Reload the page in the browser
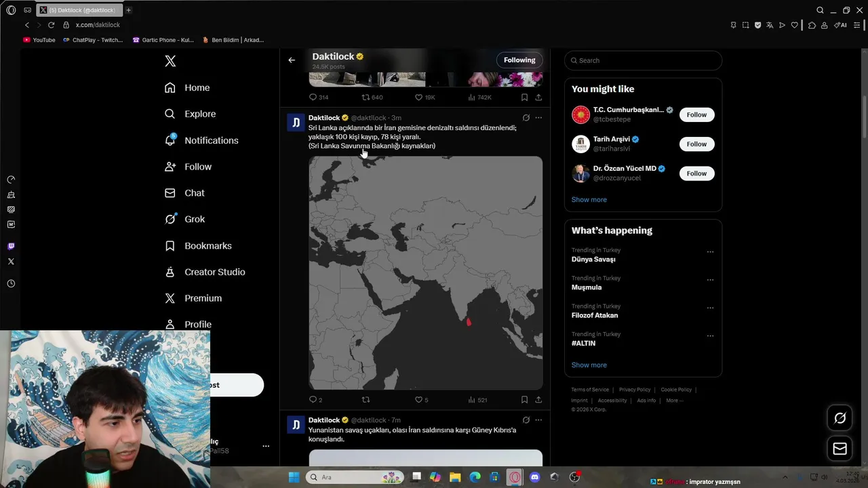This screenshot has width=868, height=488. tap(51, 25)
